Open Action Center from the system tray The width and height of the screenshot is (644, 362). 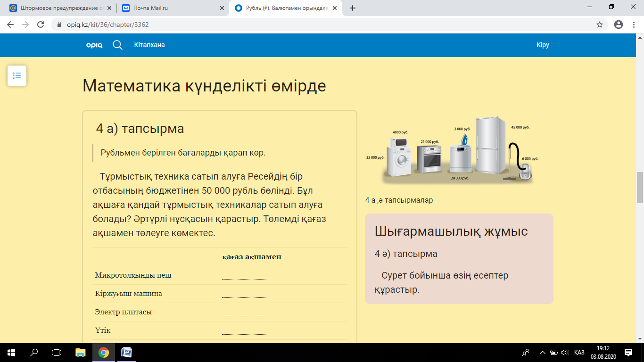628,352
